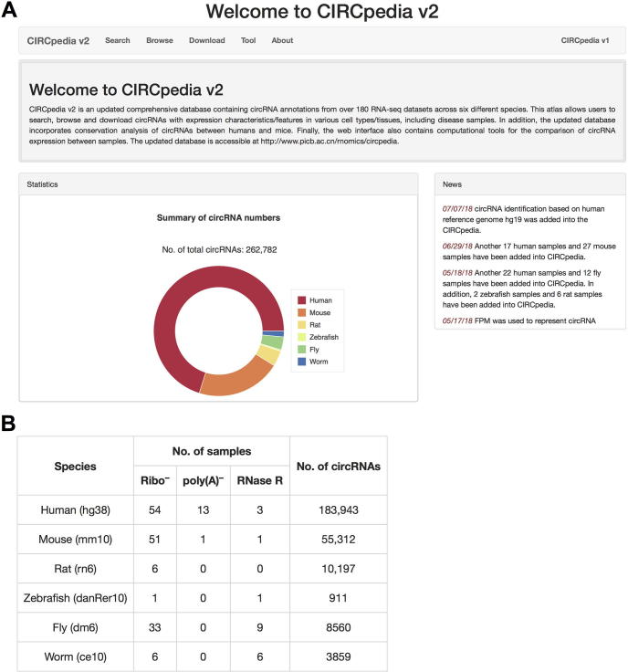Viewport: 628px width, 672px height.
Task: Click the Worm (ce10) row label
Action: (76, 656)
